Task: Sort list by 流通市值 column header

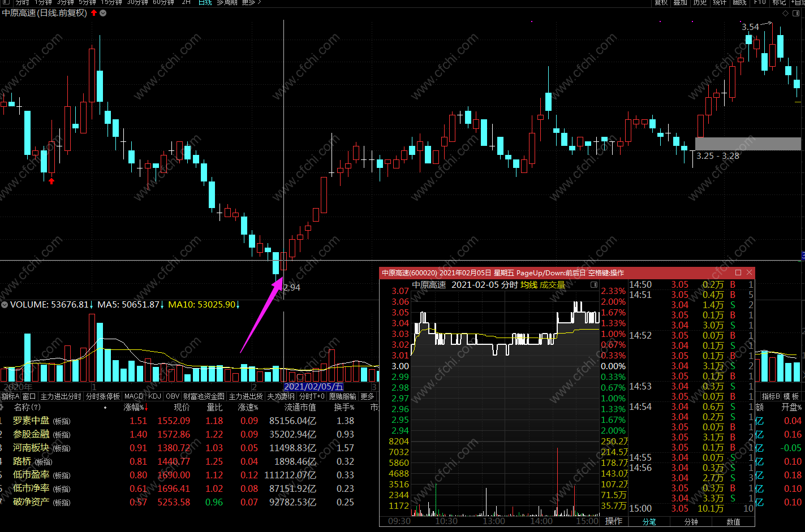Action: [x=300, y=407]
